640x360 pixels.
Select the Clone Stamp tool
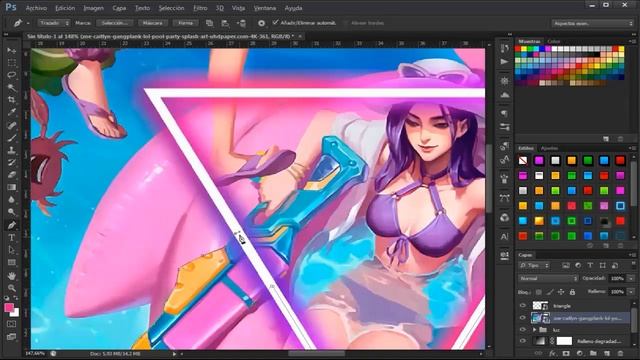(11, 150)
